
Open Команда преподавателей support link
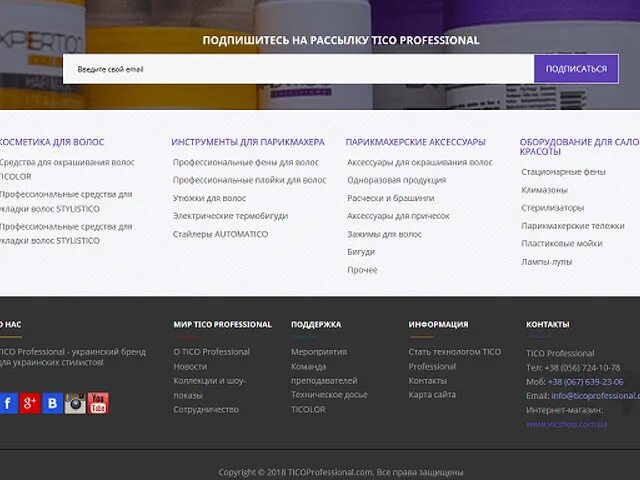point(324,373)
